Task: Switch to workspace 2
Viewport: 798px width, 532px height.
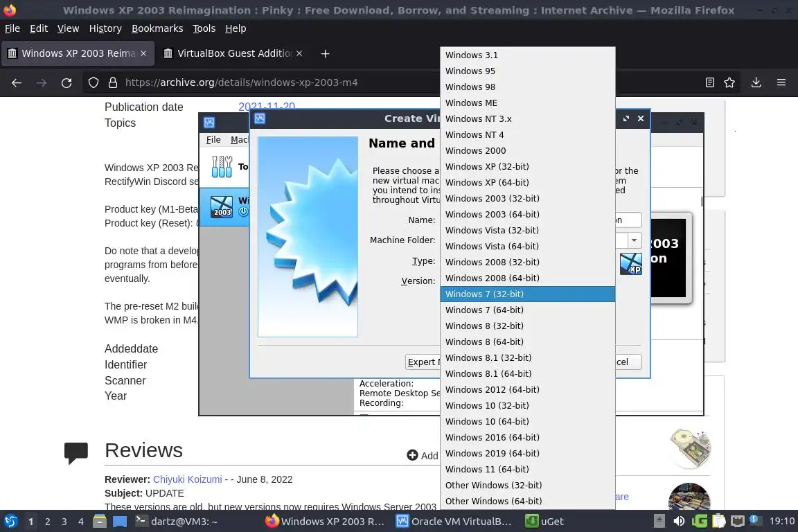Action: [47, 522]
